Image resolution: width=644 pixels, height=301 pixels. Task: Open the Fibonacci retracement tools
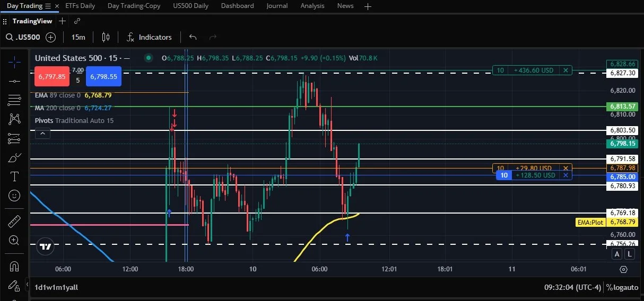click(x=14, y=100)
